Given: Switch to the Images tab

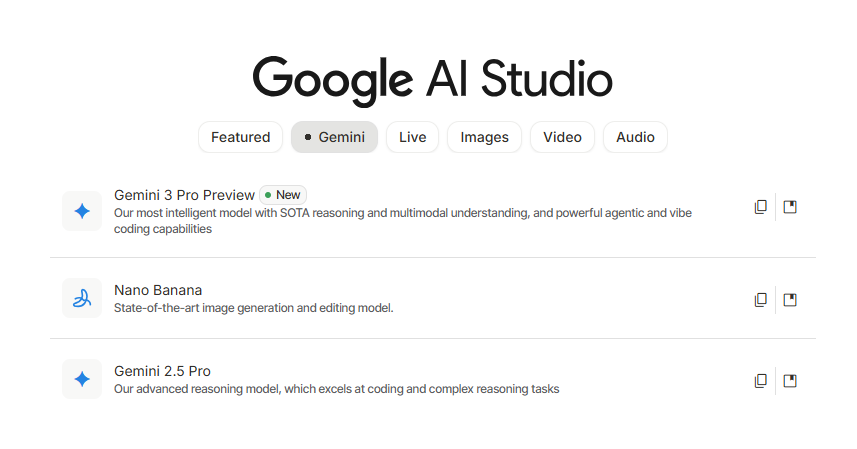Looking at the screenshot, I should (484, 137).
